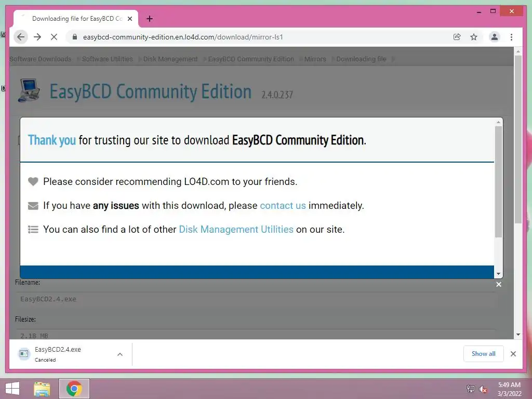Viewport: 532px width, 399px height.
Task: Click Chrome icon in taskbar
Action: (x=74, y=389)
